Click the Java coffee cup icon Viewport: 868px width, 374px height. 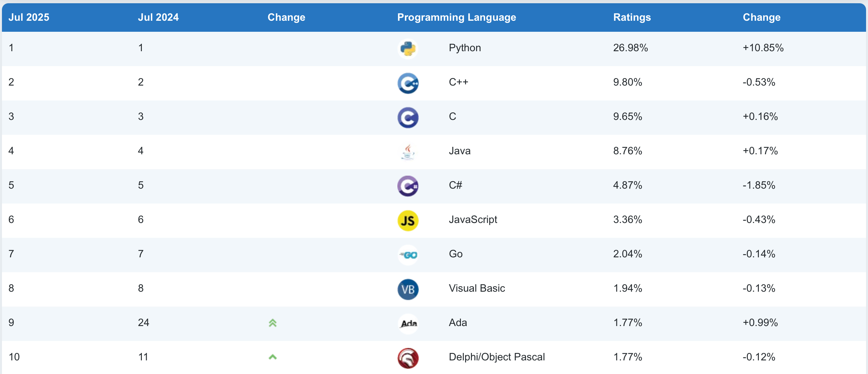click(408, 152)
